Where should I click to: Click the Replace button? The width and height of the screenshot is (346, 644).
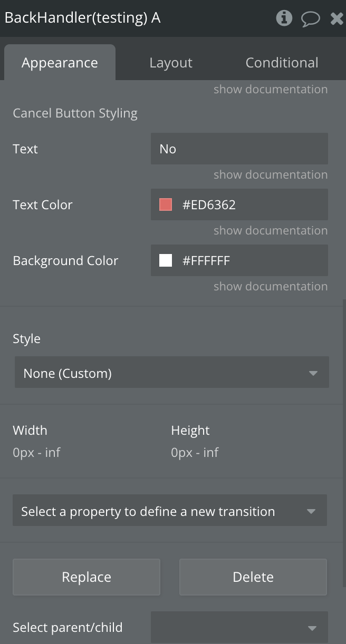(x=86, y=577)
